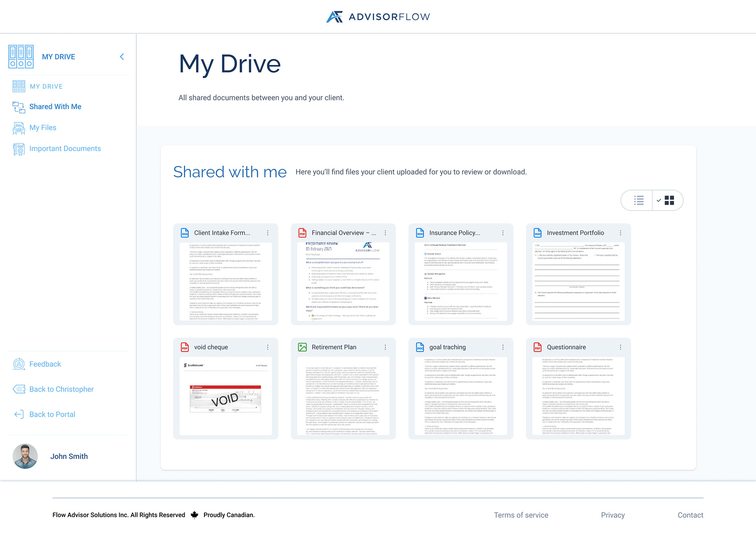The image size is (756, 537).
Task: Select the Shared With Me sidebar icon
Action: (x=18, y=107)
